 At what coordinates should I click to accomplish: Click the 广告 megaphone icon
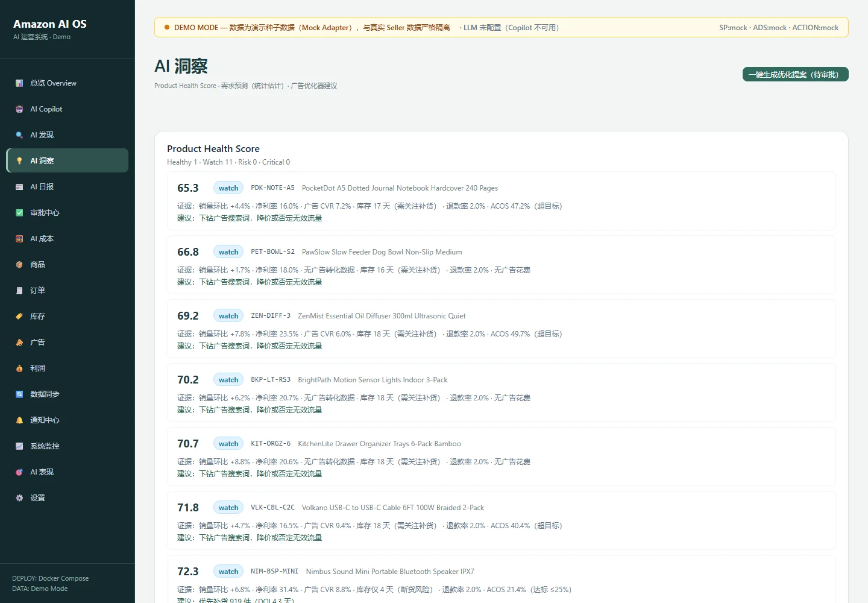[19, 343]
